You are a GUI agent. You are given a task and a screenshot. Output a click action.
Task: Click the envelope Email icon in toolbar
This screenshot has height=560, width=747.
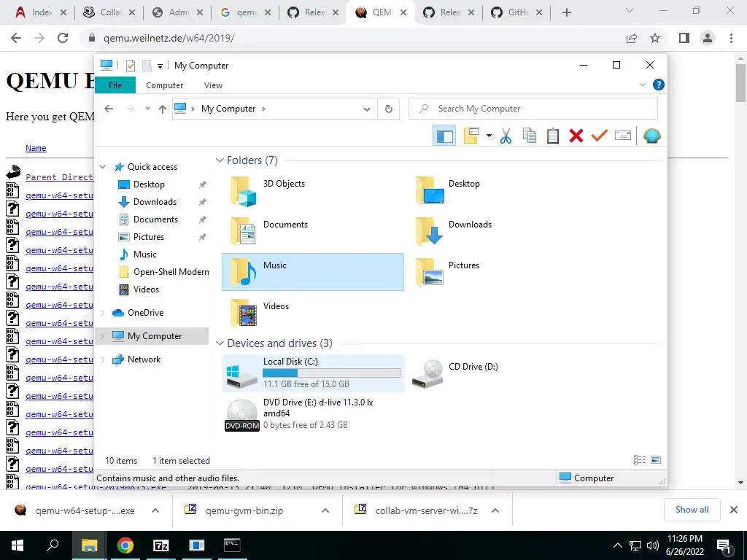(623, 136)
